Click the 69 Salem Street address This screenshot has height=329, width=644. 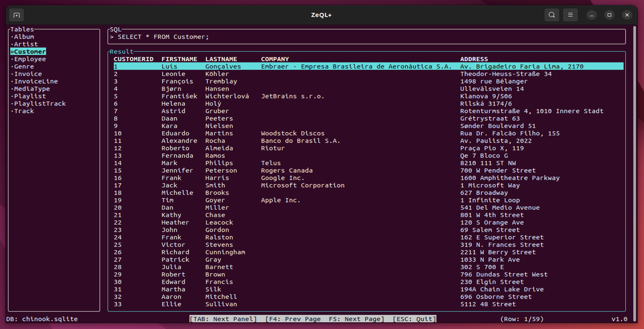(490, 230)
